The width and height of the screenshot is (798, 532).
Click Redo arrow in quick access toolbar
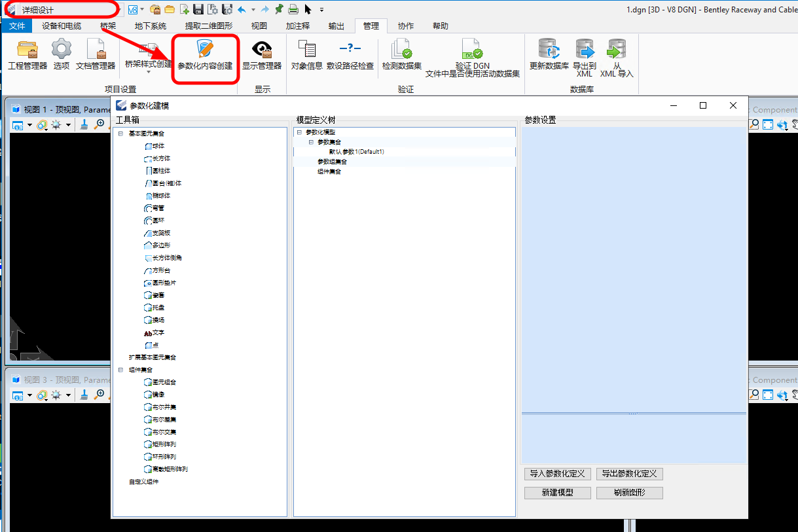coord(264,9)
